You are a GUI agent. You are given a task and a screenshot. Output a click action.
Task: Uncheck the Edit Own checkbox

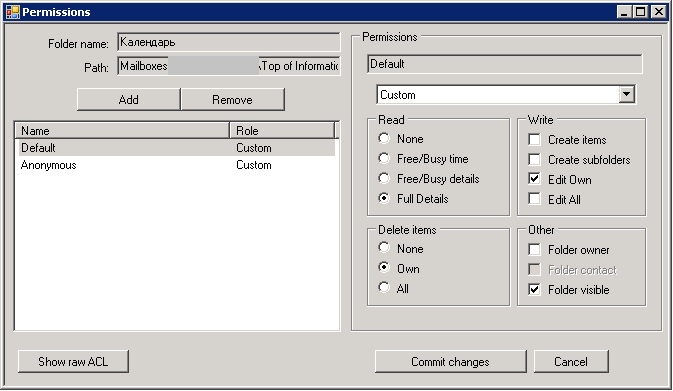click(534, 179)
